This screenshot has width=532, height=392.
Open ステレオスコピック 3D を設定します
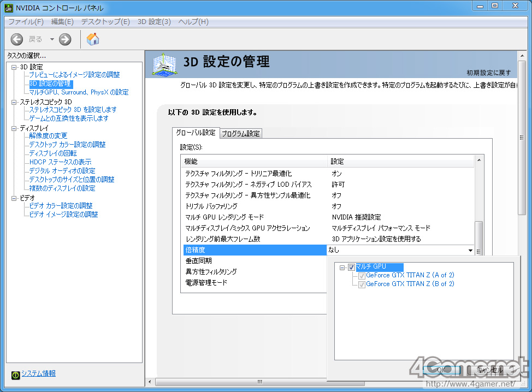(x=73, y=110)
